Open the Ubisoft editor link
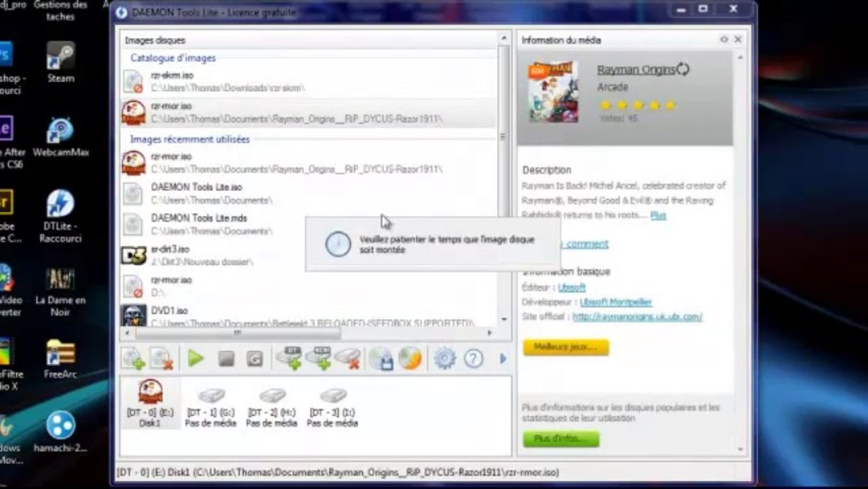The image size is (868, 489). [571, 287]
